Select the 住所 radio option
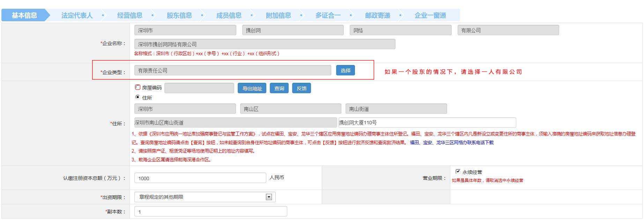 (138, 97)
